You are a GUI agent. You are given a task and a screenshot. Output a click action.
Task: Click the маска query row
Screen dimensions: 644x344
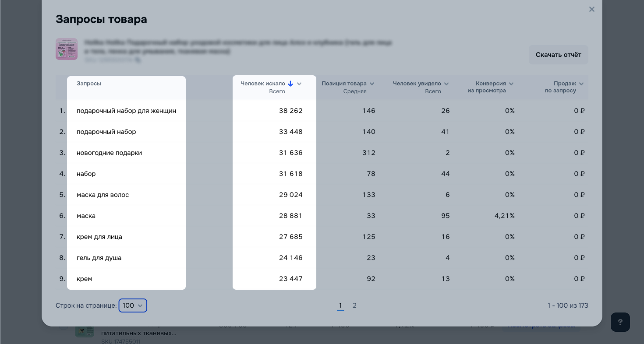86,216
